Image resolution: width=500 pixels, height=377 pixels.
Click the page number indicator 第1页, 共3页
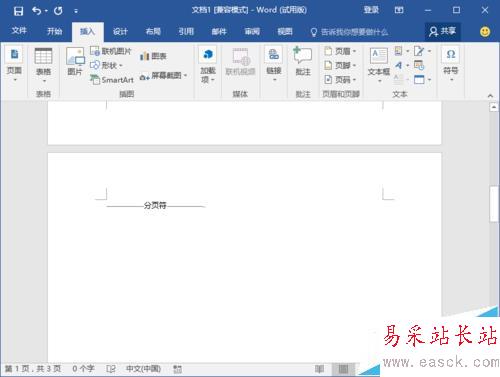pos(33,369)
